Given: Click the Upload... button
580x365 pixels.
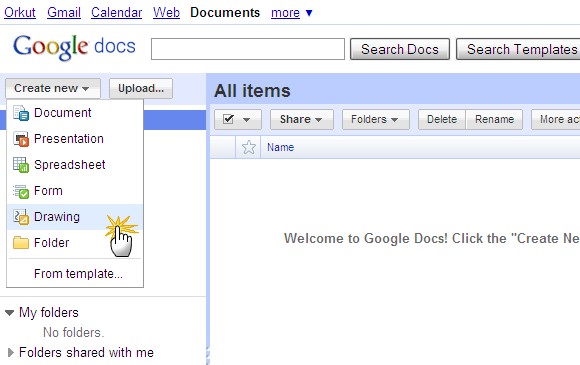Looking at the screenshot, I should (x=141, y=88).
